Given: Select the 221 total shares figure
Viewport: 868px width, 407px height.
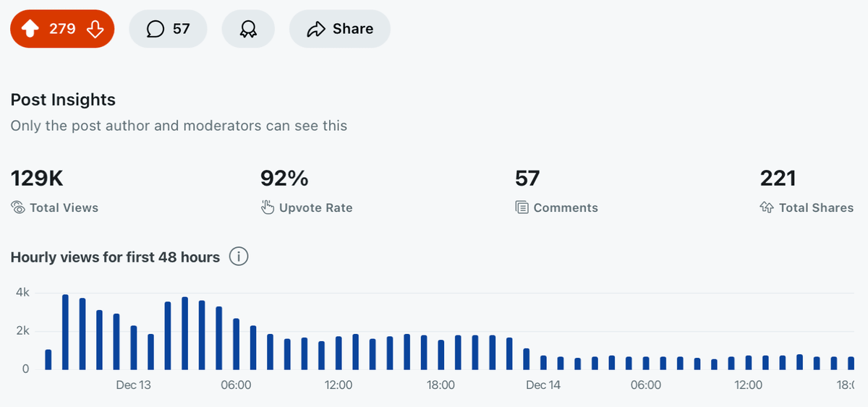Looking at the screenshot, I should point(778,178).
